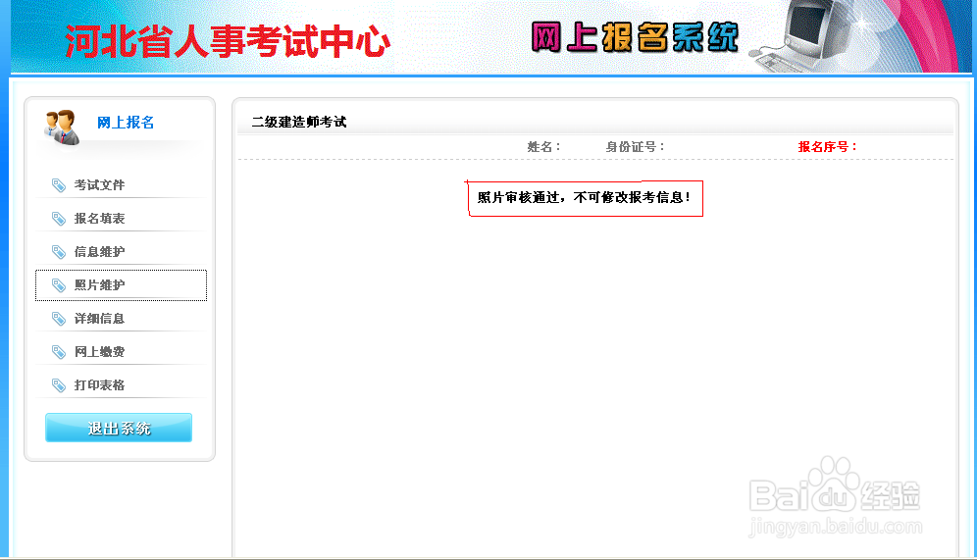Click the 照片审核通过 notice message

point(585,198)
